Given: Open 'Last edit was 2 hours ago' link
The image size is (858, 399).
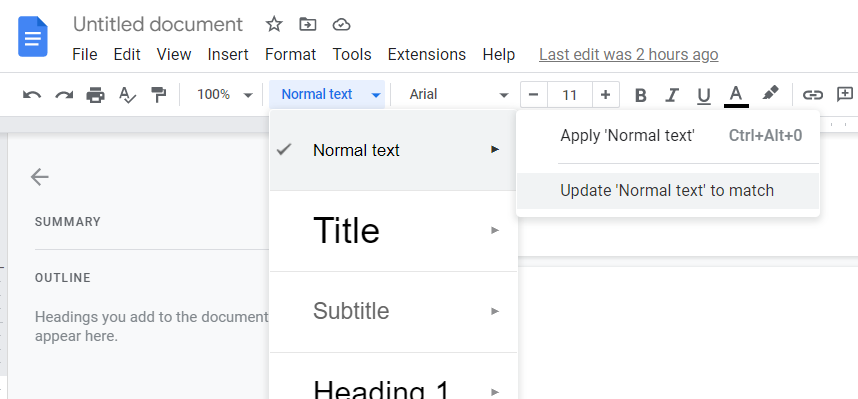Looking at the screenshot, I should click(629, 55).
